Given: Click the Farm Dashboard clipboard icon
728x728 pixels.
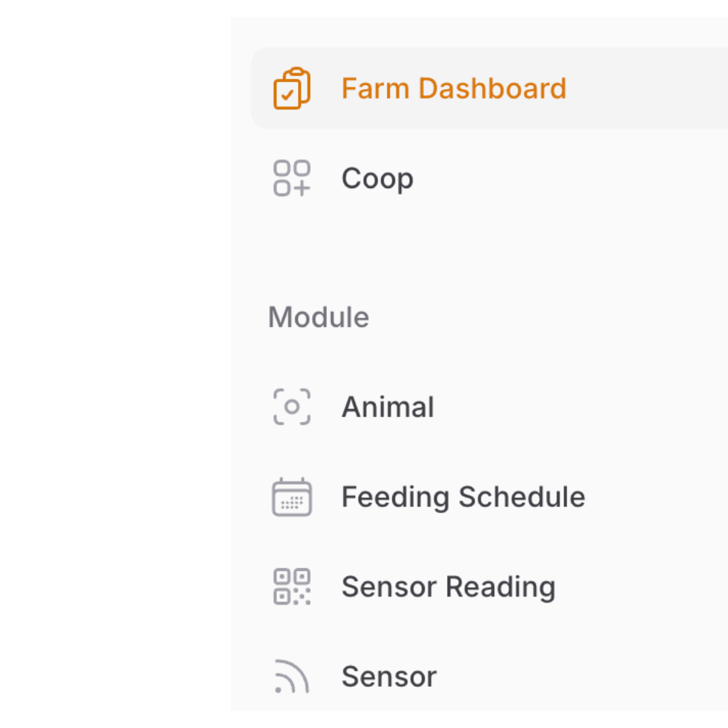Looking at the screenshot, I should (291, 88).
